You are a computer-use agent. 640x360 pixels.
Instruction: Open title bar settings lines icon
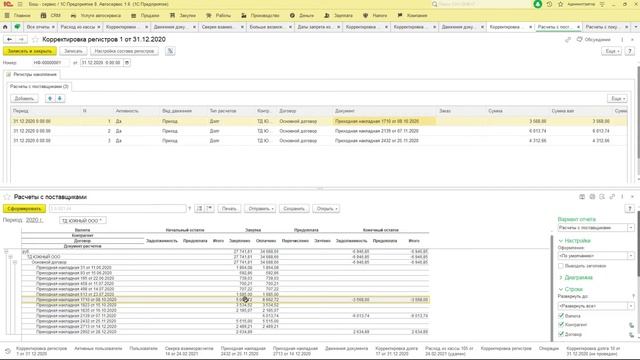coord(602,4)
